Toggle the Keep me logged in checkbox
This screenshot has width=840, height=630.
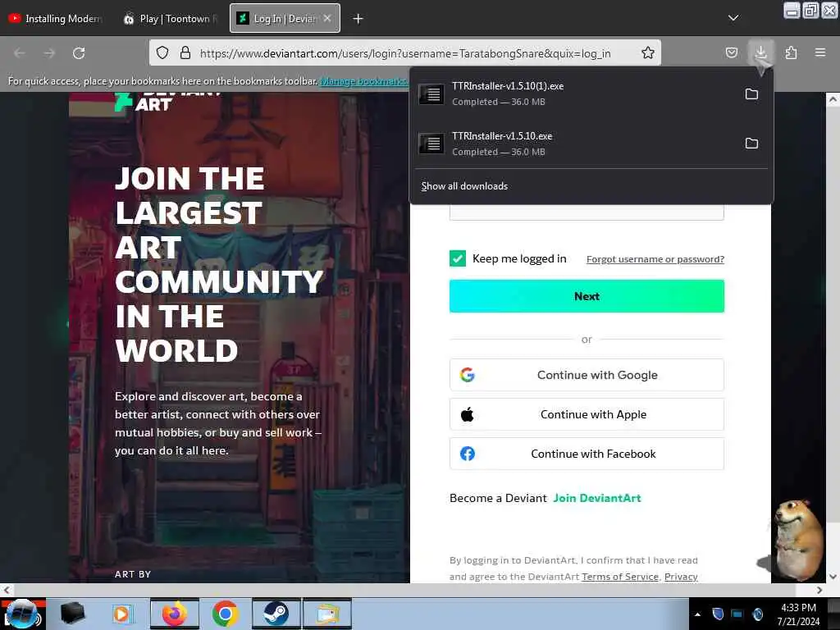click(458, 258)
